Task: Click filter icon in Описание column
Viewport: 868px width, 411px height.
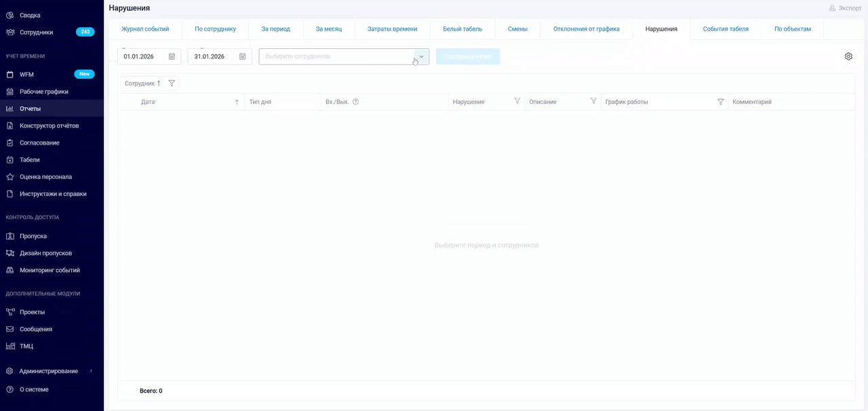Action: tap(593, 102)
